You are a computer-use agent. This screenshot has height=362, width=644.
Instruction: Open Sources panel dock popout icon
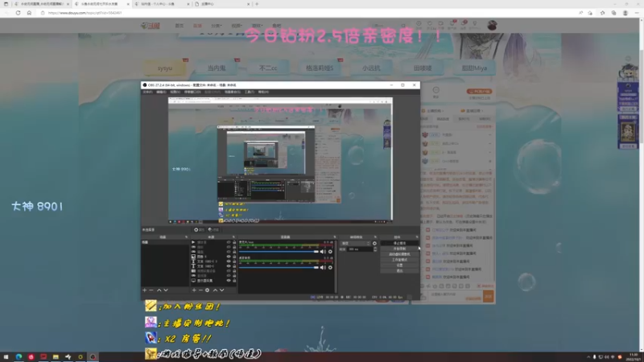tap(233, 237)
